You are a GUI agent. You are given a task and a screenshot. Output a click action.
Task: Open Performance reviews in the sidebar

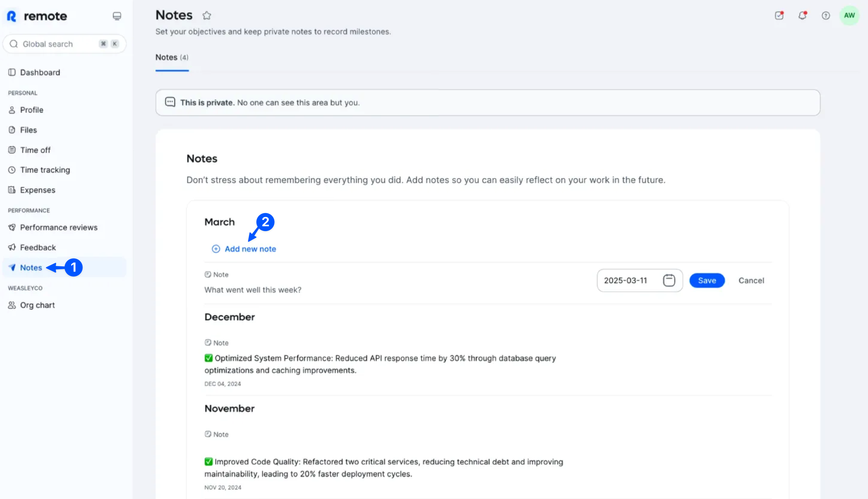59,227
